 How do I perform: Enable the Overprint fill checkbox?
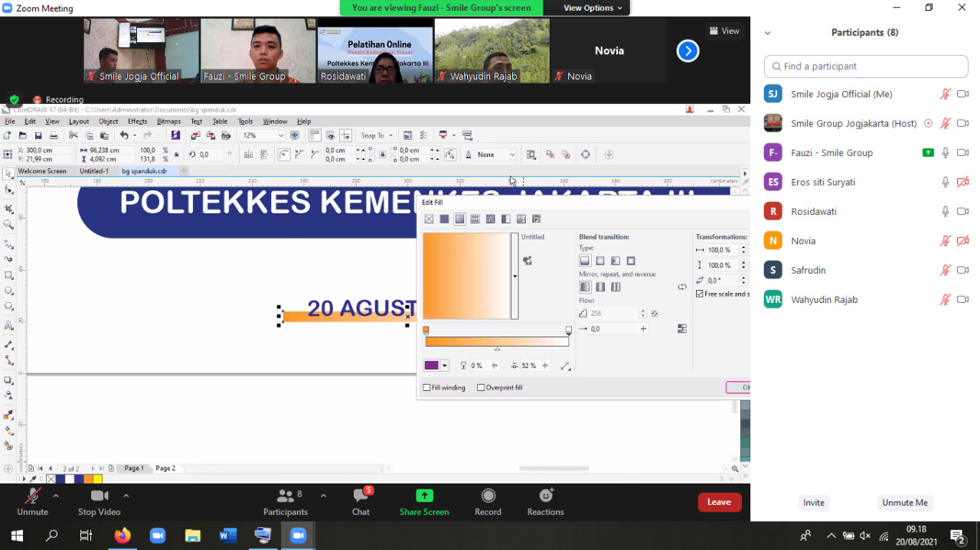click(481, 388)
